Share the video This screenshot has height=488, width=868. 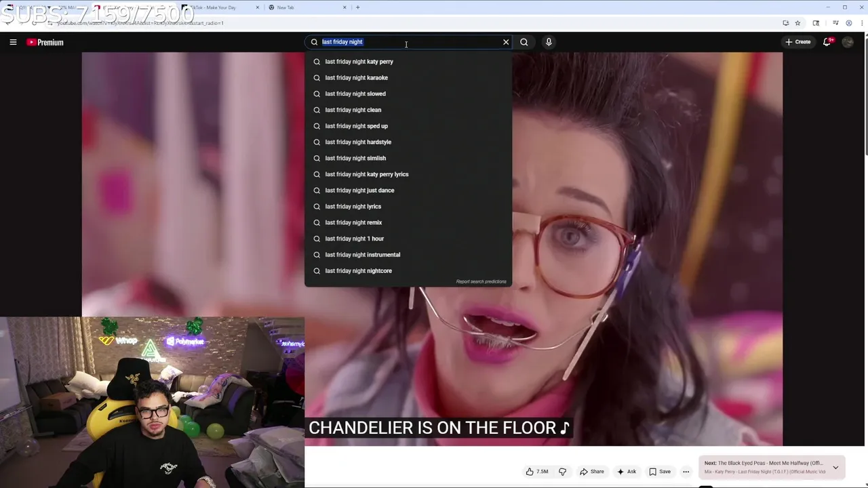click(x=591, y=472)
